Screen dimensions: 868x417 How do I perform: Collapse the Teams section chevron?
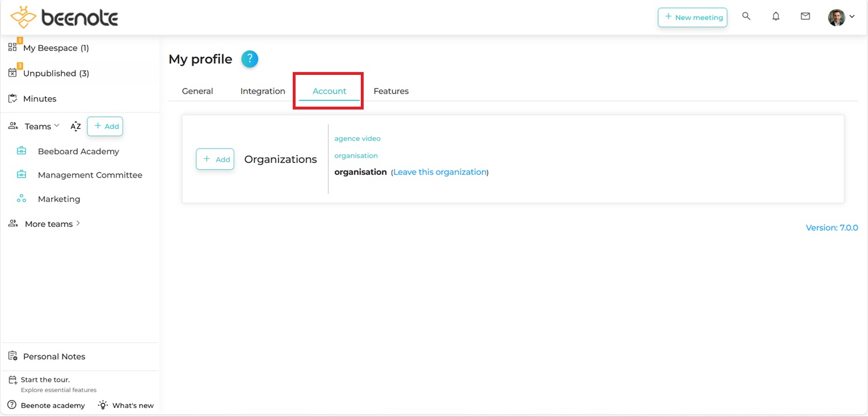[57, 126]
